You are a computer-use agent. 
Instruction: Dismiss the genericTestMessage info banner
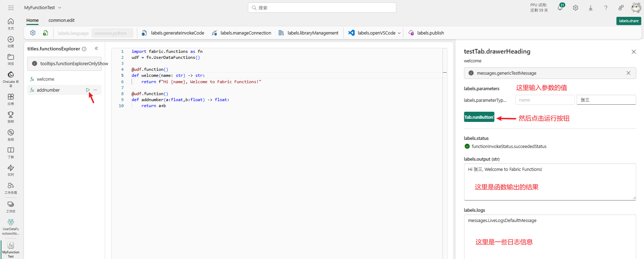[628, 73]
